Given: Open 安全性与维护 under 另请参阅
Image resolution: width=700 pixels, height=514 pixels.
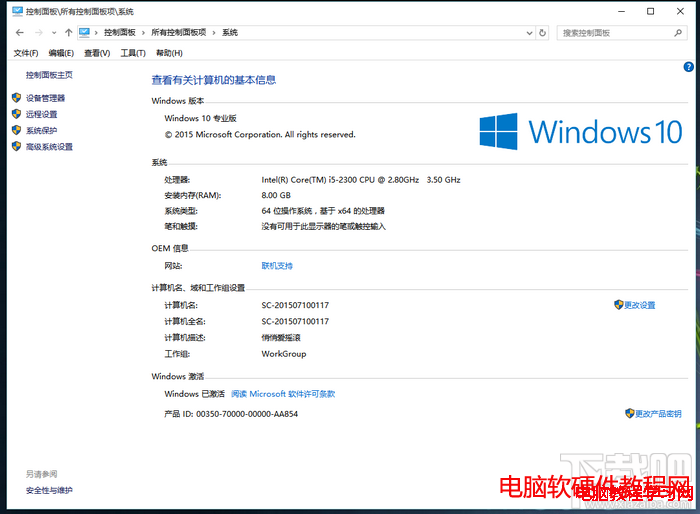Looking at the screenshot, I should click(x=49, y=490).
